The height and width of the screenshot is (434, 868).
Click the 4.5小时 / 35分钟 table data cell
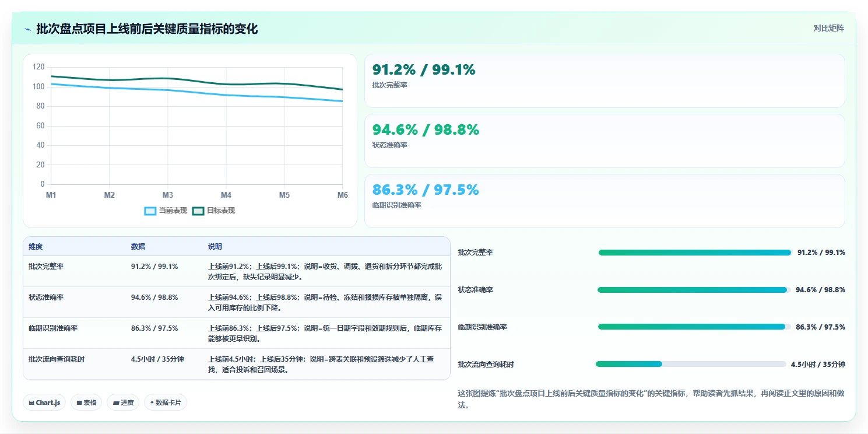point(157,359)
